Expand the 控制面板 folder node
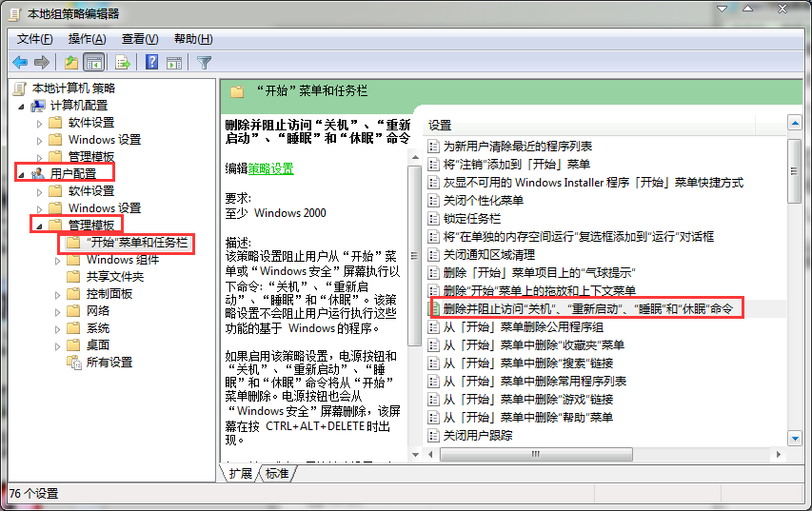 [56, 294]
